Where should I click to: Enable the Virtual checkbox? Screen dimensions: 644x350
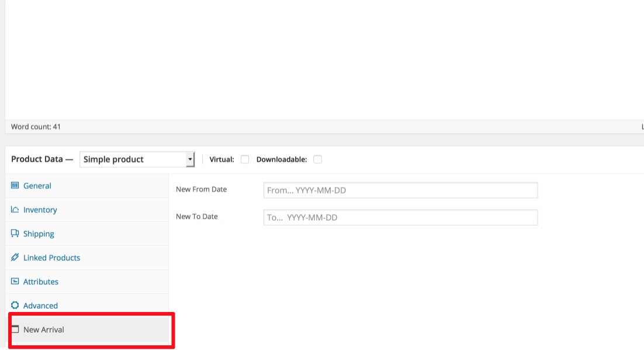[245, 160]
